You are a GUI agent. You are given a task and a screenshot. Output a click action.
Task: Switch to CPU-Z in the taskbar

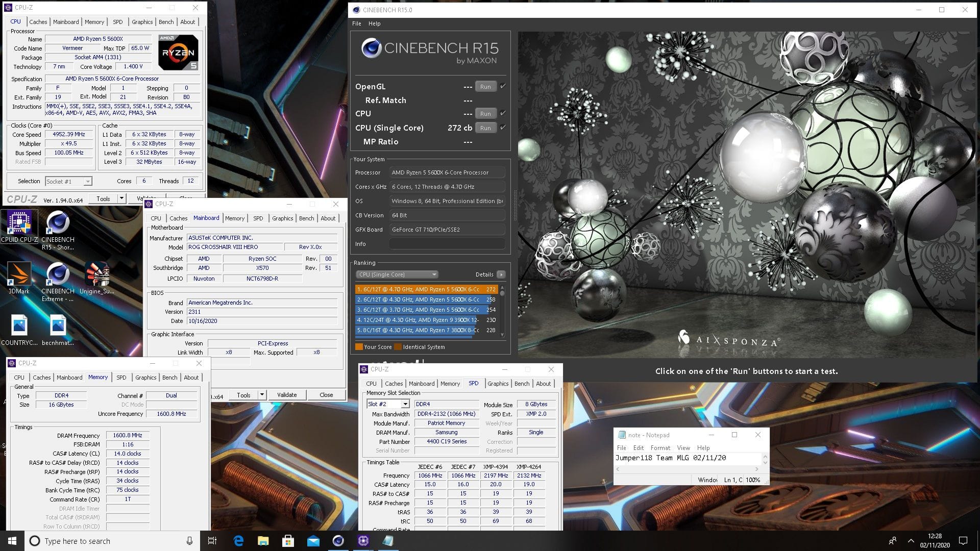click(x=363, y=541)
